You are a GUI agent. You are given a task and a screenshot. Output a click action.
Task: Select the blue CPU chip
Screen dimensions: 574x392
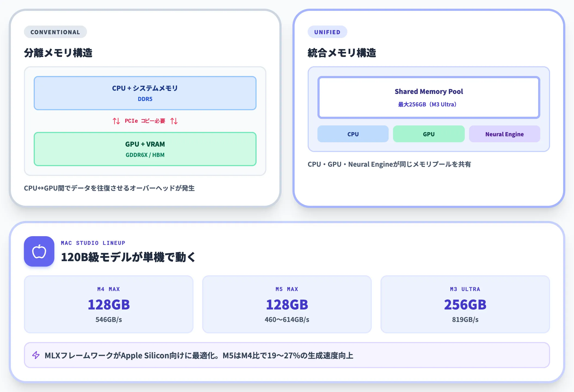pos(353,134)
